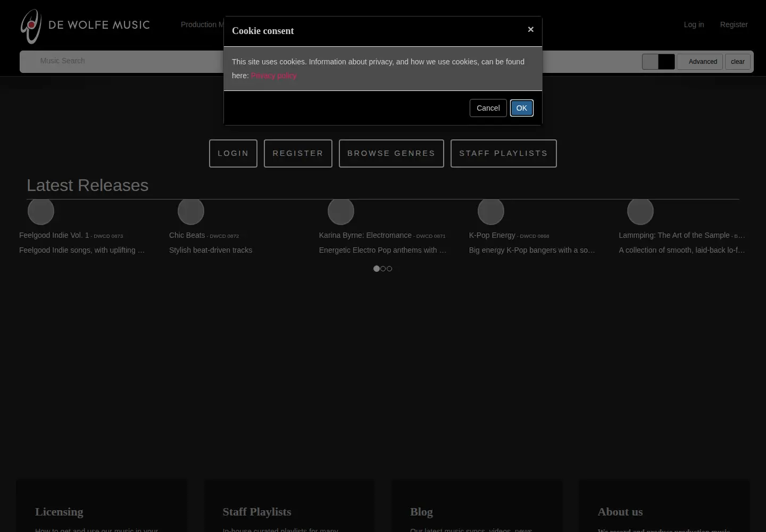This screenshot has height=532, width=766.
Task: Open the Feelgood Indie Vol. 1 release title
Action: tap(54, 235)
